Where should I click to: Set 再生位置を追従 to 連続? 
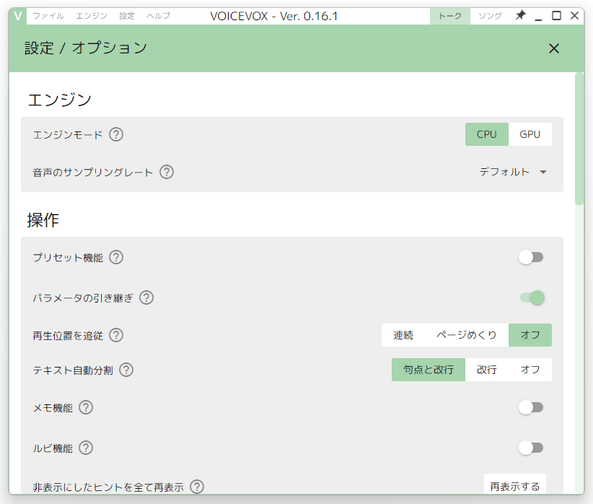[x=403, y=335]
